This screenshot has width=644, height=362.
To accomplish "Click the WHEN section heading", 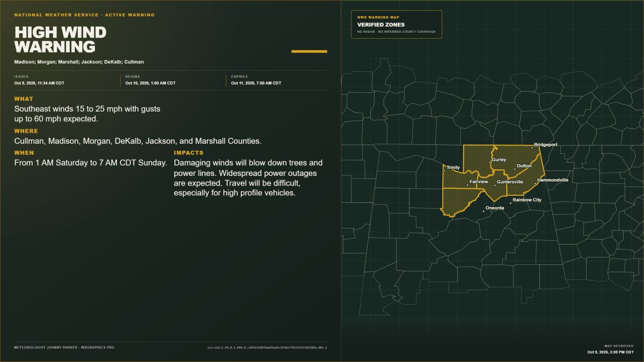I will (24, 153).
